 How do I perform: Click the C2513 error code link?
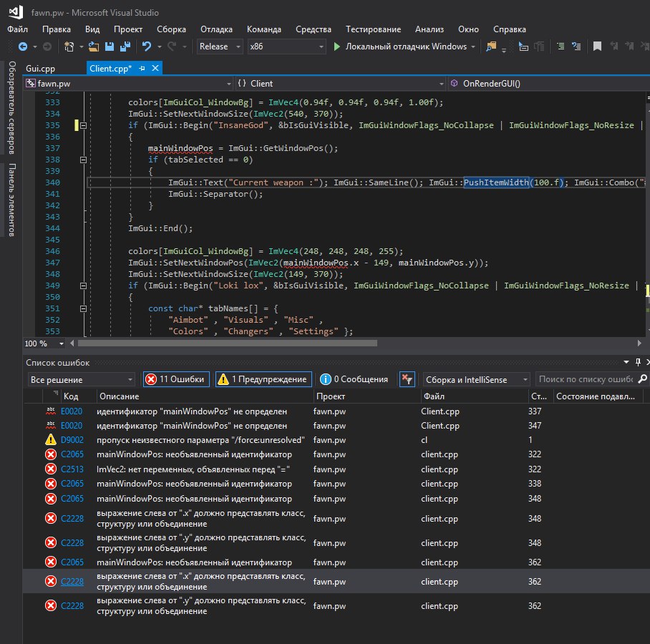tap(70, 469)
